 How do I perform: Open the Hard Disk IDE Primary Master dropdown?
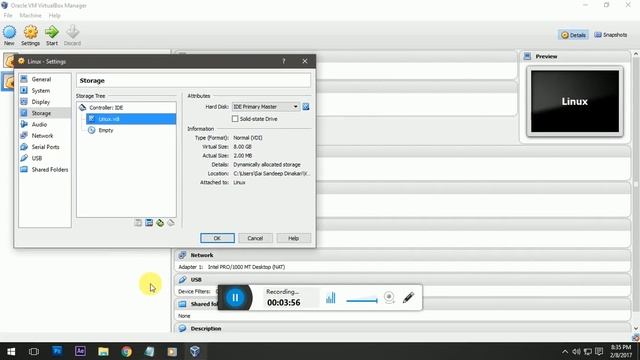(x=265, y=107)
